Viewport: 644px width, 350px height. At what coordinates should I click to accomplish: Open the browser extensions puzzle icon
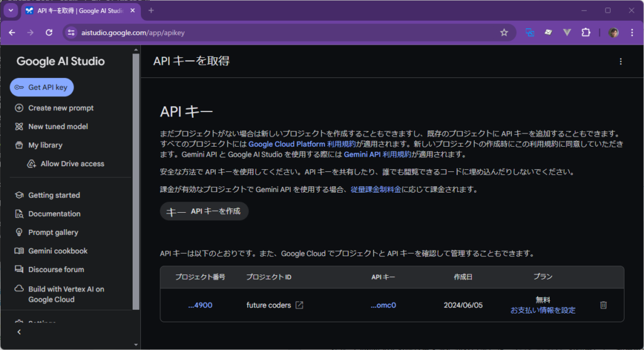click(586, 33)
